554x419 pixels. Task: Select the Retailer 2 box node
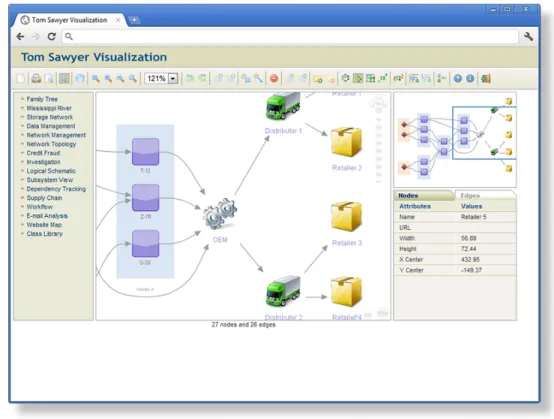click(347, 142)
